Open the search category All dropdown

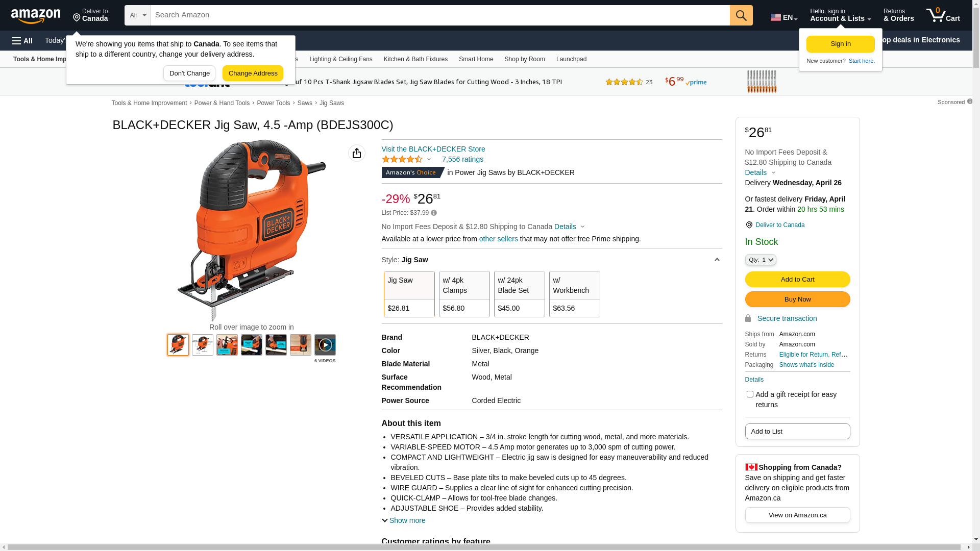(137, 15)
